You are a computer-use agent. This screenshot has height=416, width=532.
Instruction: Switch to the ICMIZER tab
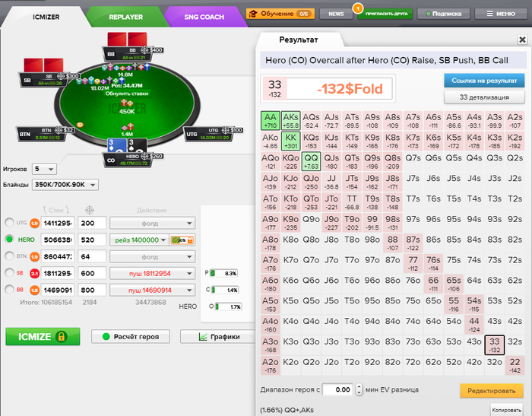[46, 17]
